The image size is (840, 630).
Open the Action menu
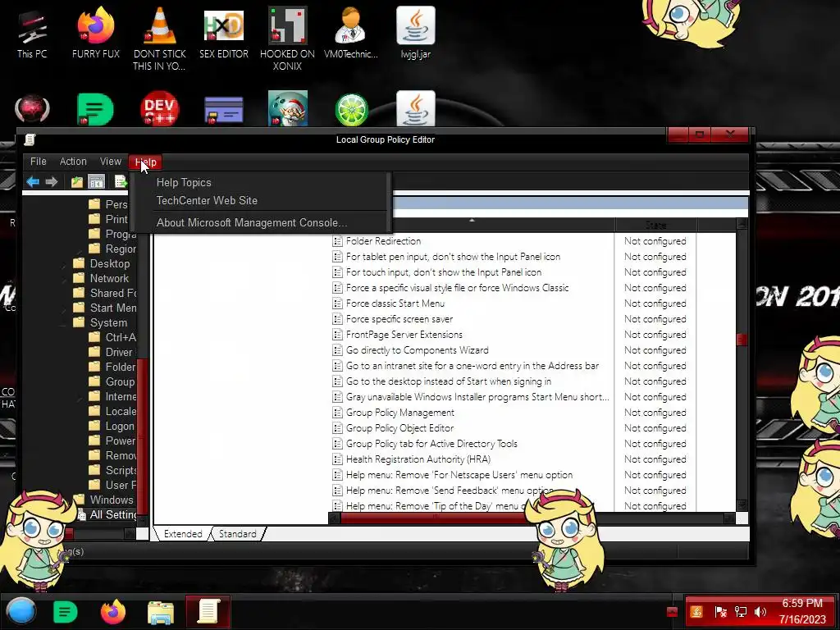click(73, 162)
